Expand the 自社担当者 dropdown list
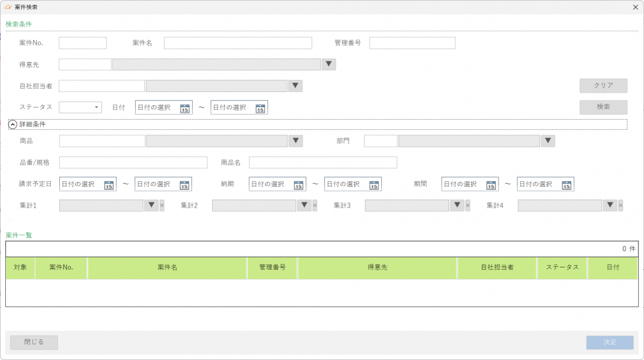This screenshot has width=644, height=360. 295,86
